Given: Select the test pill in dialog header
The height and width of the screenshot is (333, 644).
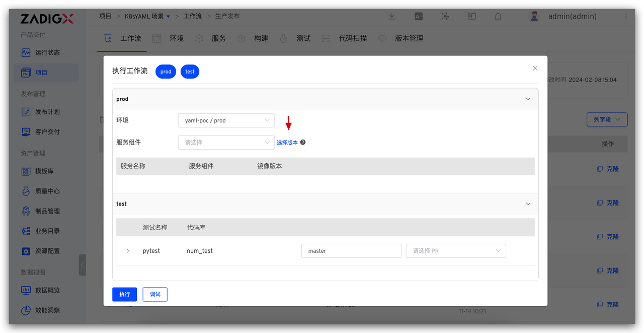Looking at the screenshot, I should (190, 71).
